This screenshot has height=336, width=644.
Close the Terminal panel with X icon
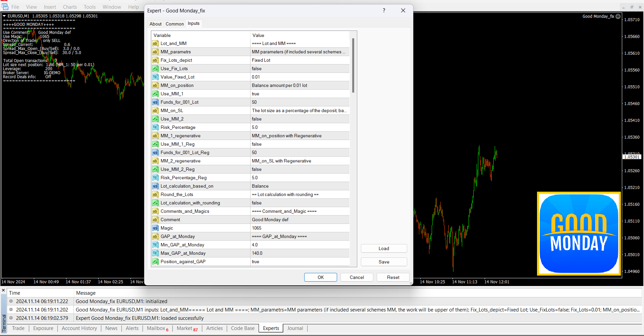[x=3, y=290]
